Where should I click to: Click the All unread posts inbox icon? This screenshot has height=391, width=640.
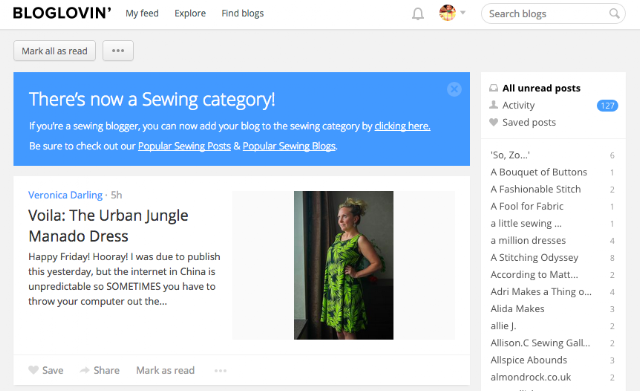[493, 88]
